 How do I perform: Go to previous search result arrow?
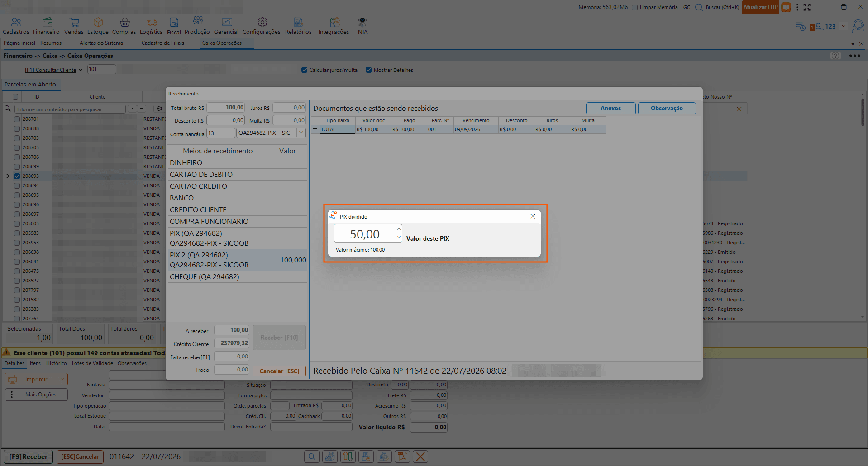point(132,109)
